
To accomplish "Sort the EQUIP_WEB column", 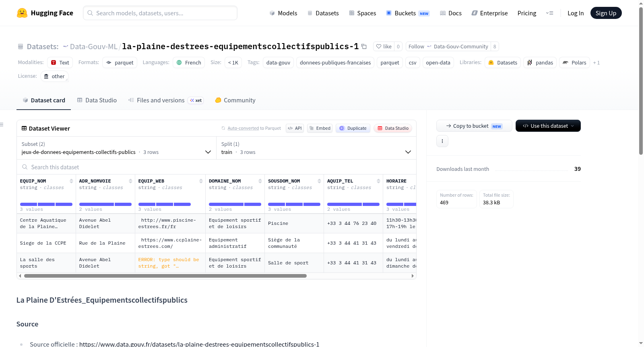I will pyautogui.click(x=201, y=181).
